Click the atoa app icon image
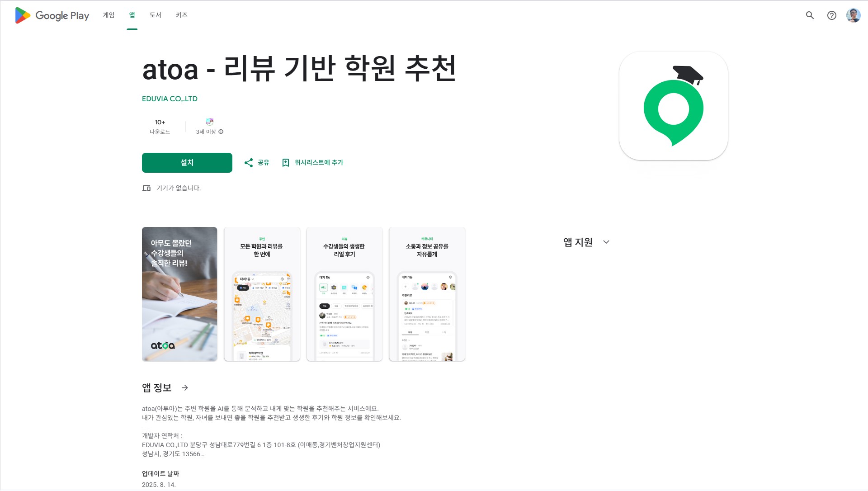868x491 pixels. [673, 106]
